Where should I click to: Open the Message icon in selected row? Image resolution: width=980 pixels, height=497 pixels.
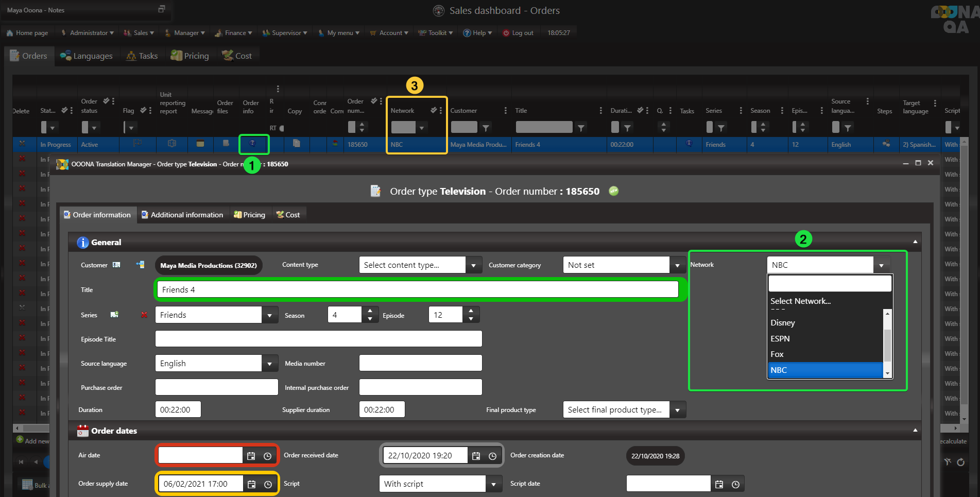pos(200,144)
